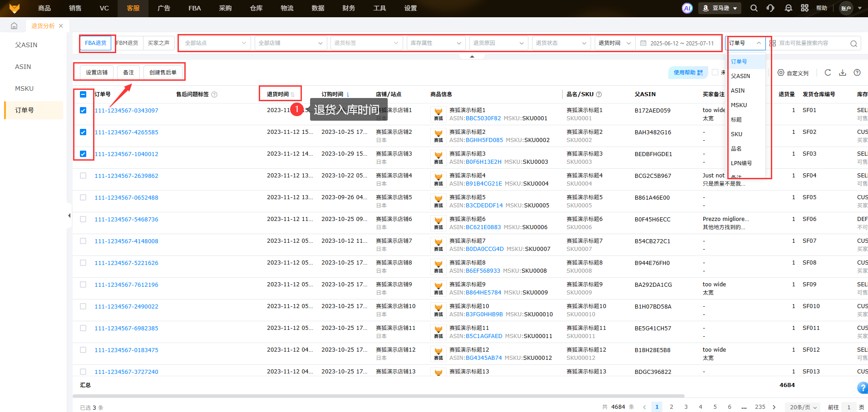Toggle the select-all header checkbox

point(83,94)
